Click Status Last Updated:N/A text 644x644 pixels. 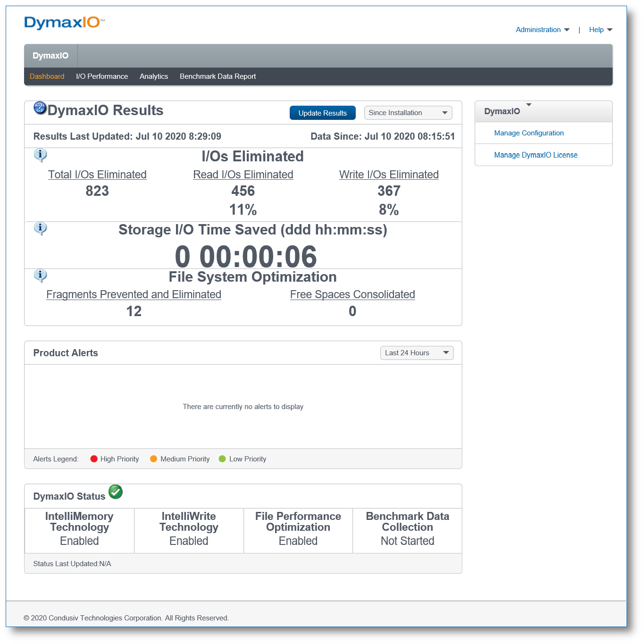72,564
